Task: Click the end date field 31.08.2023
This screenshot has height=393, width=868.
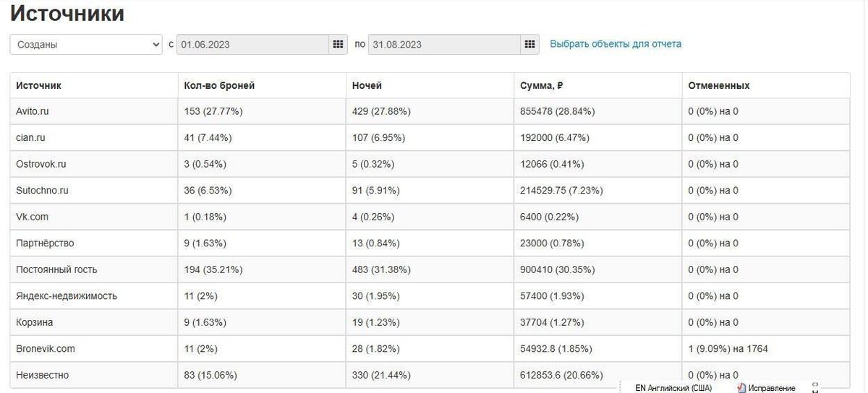Action: [443, 44]
